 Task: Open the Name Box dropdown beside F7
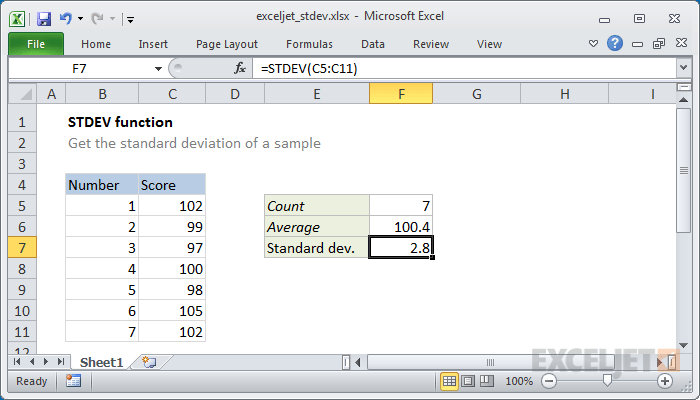158,69
